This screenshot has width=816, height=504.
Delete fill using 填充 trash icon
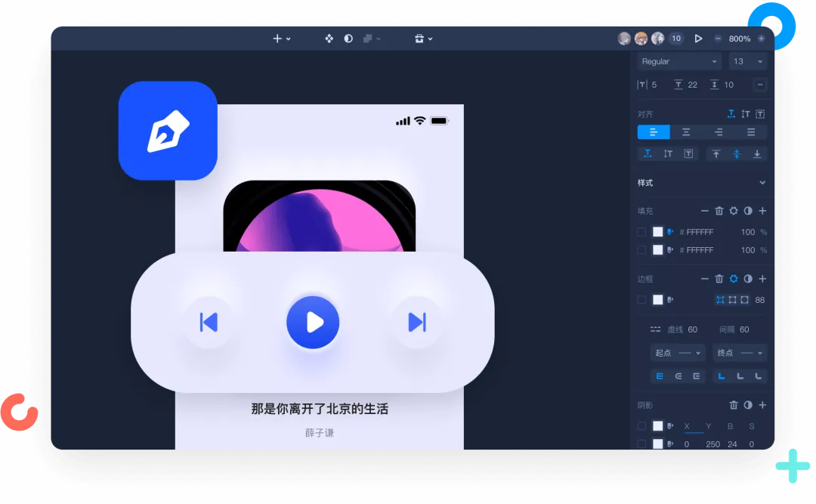719,211
